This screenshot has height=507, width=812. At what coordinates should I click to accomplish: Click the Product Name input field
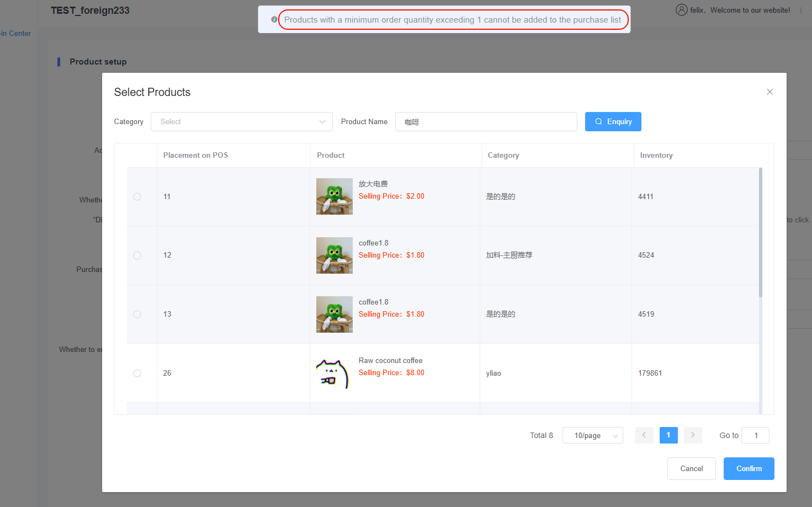click(x=486, y=122)
